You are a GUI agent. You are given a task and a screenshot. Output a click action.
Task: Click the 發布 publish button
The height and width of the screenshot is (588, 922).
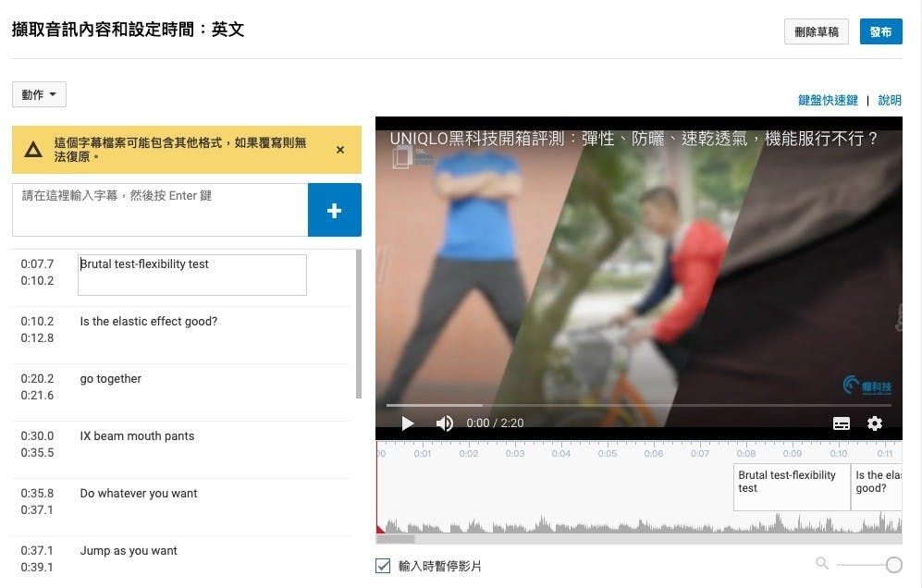[880, 31]
